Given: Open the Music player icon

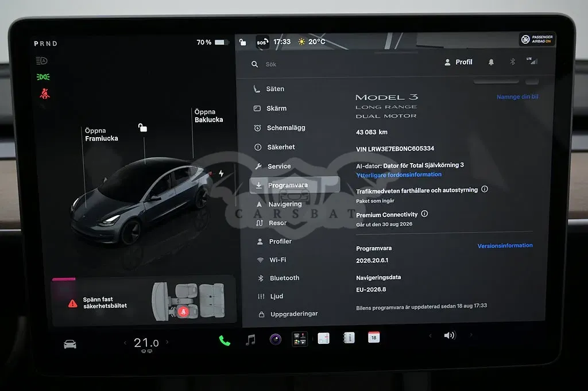Looking at the screenshot, I should pos(250,340).
